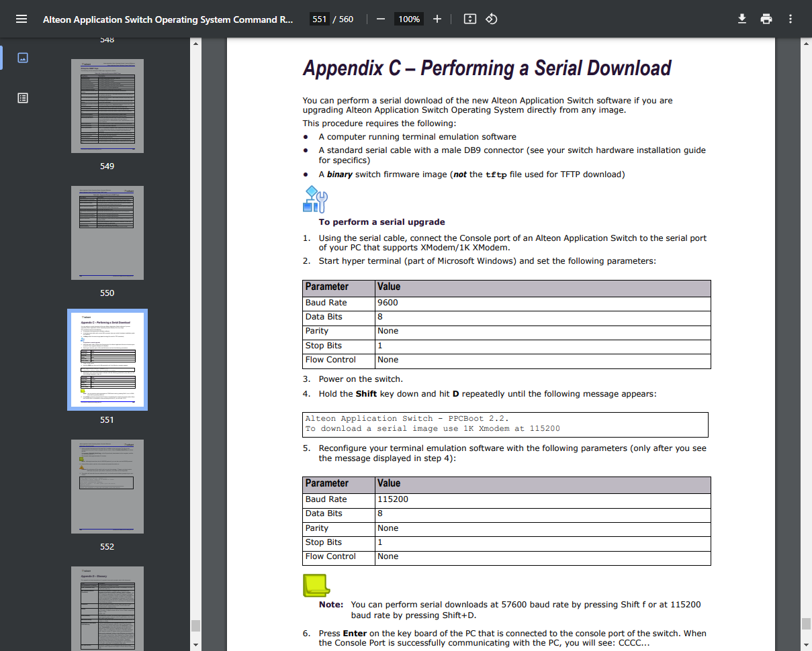
Task: Open the sidebar hamburger menu
Action: 21,19
